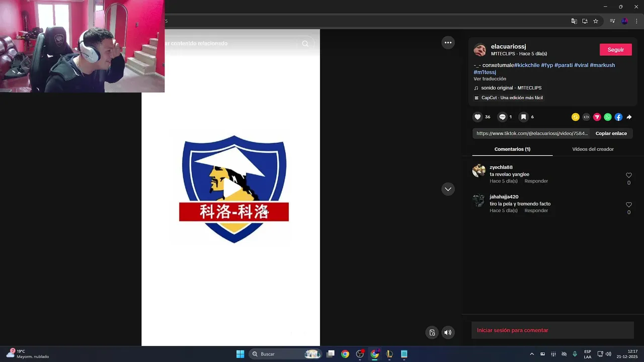The height and width of the screenshot is (362, 644).
Task: Open the ESP LAA language switcher
Action: (588, 354)
